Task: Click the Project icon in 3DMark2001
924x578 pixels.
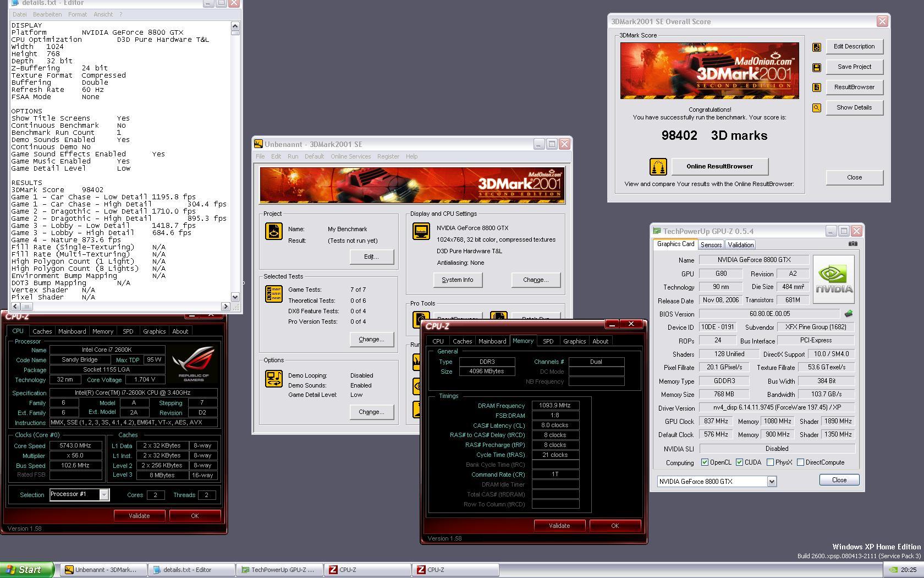Action: tap(273, 231)
